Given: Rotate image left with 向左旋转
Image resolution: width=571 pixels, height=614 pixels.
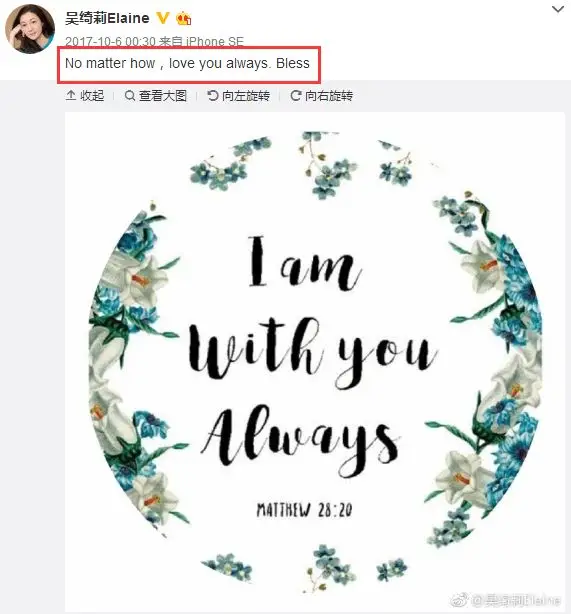Looking at the screenshot, I should 238,96.
